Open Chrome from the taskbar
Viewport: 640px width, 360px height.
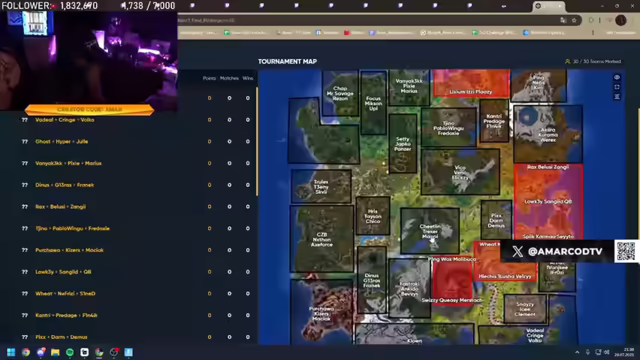(x=26, y=352)
